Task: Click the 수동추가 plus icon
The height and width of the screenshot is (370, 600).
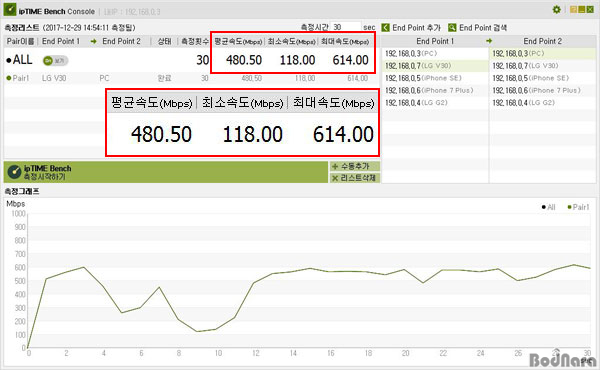Action: (x=335, y=166)
